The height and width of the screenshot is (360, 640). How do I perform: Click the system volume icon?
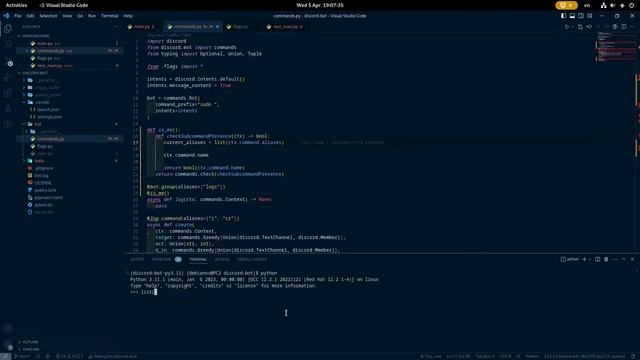point(612,5)
